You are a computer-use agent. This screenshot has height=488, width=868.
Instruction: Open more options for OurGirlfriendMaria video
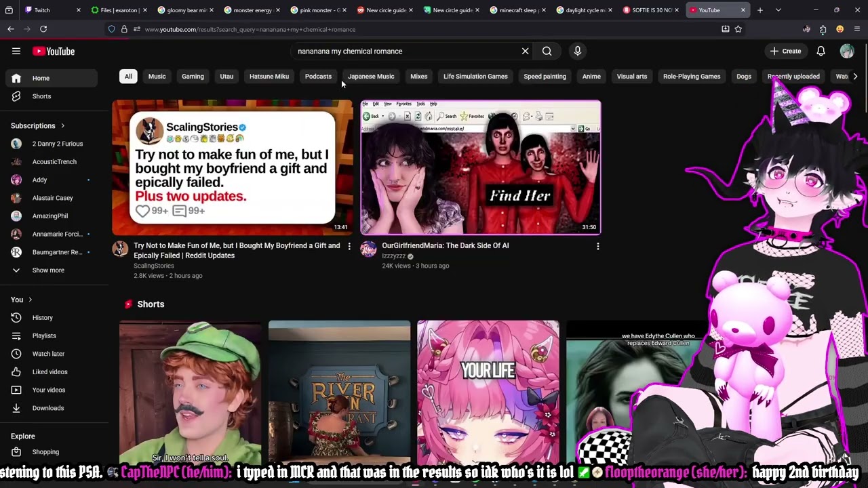[x=597, y=246]
